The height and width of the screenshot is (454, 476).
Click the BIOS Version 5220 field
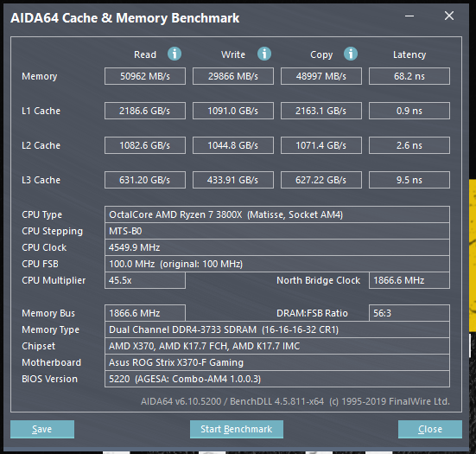coord(277,379)
